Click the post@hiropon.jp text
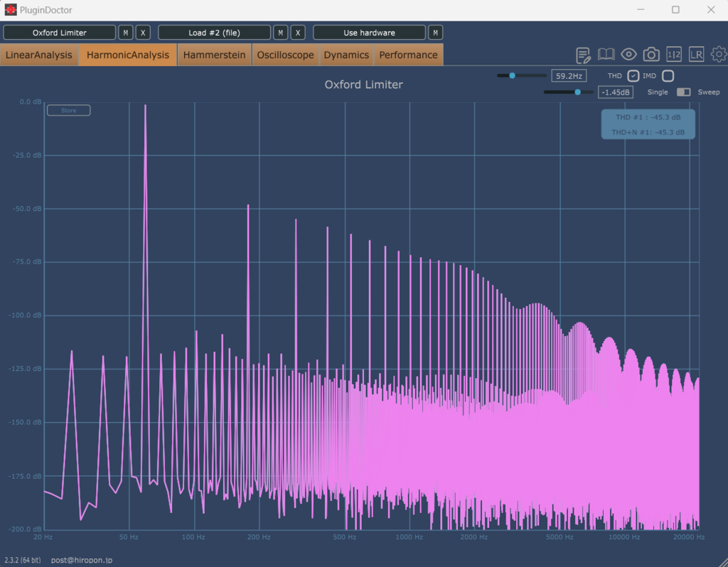This screenshot has width=728, height=567. point(82,560)
